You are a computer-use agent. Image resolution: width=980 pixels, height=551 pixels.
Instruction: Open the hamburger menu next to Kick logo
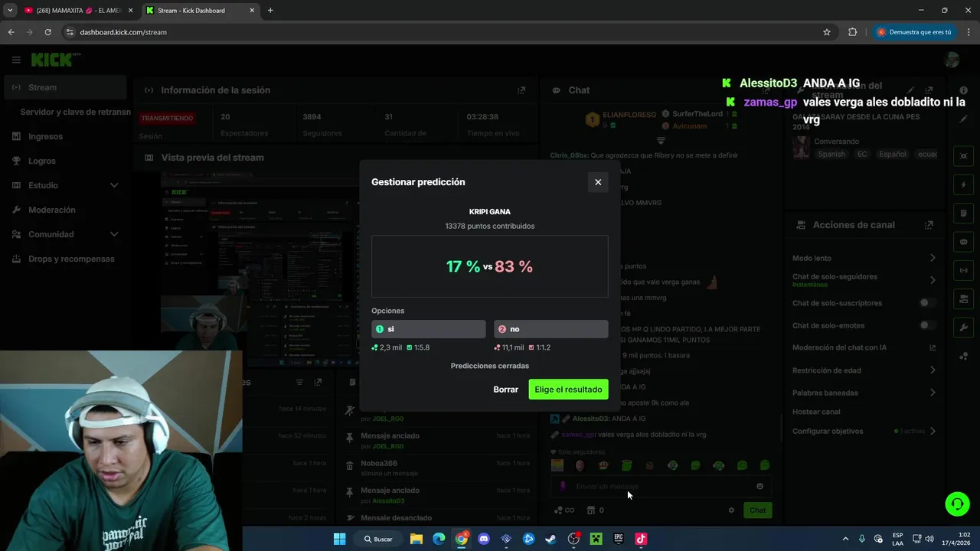[16, 60]
